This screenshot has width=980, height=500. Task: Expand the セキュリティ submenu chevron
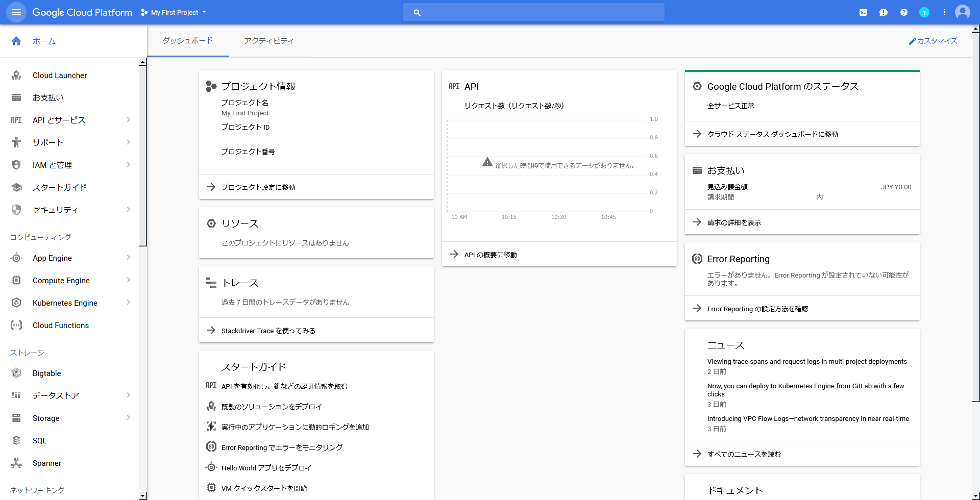[x=129, y=209]
